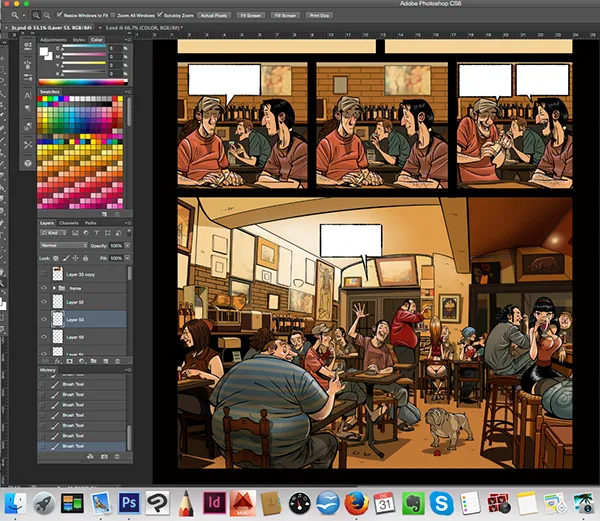
Task: Toggle Resize Windows to Fit checkbox
Action: point(59,15)
